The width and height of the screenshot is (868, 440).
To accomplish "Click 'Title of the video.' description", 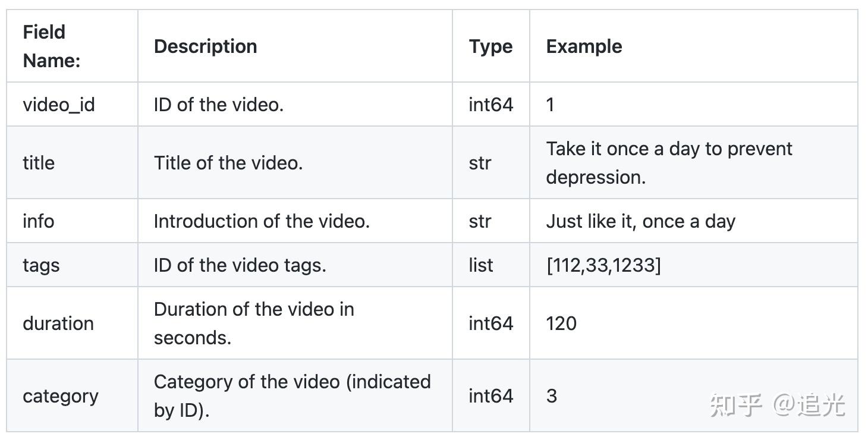I will 228,162.
